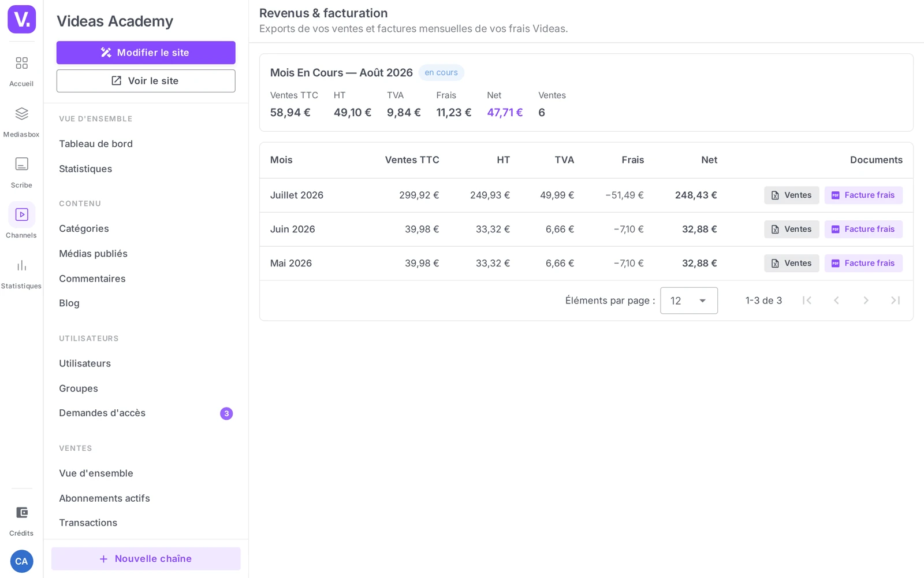Click Voir le site button
This screenshot has width=924, height=578.
(146, 81)
